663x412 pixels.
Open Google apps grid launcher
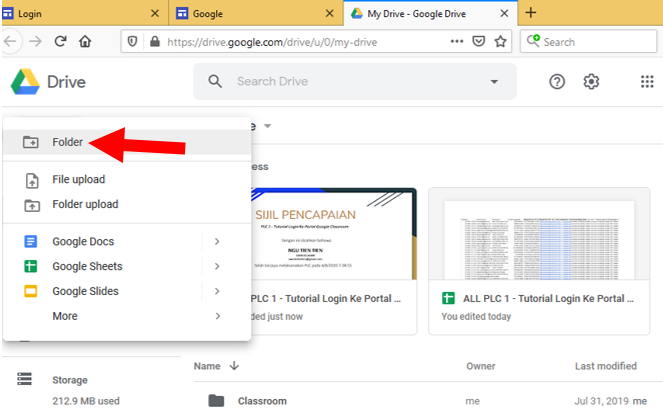pyautogui.click(x=647, y=81)
